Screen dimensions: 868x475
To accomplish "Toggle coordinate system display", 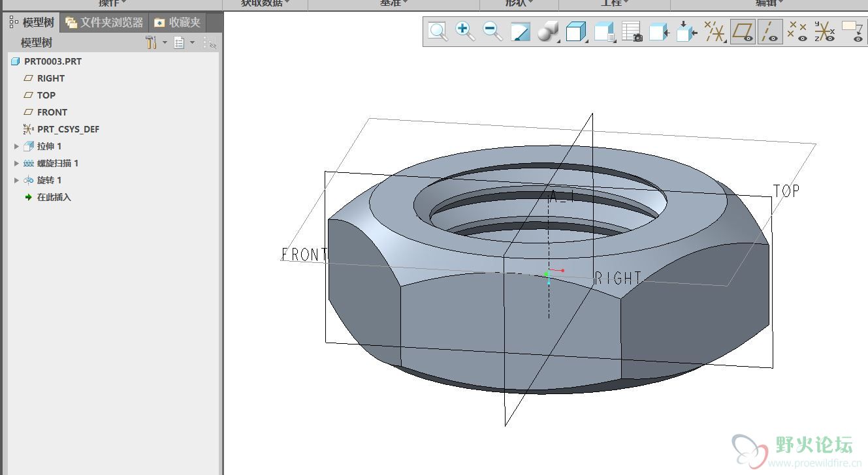I will click(x=825, y=31).
